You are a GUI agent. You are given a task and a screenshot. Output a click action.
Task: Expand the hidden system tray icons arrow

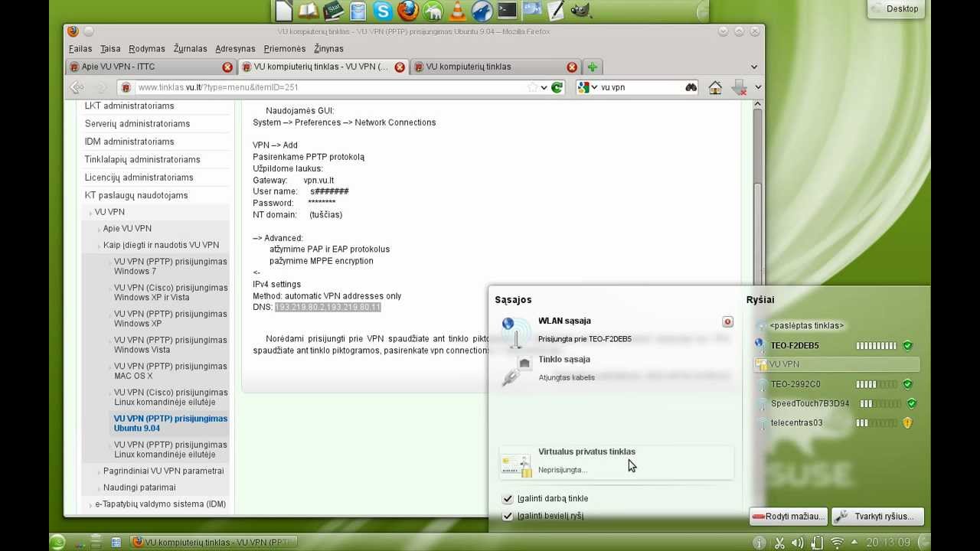[x=854, y=543]
